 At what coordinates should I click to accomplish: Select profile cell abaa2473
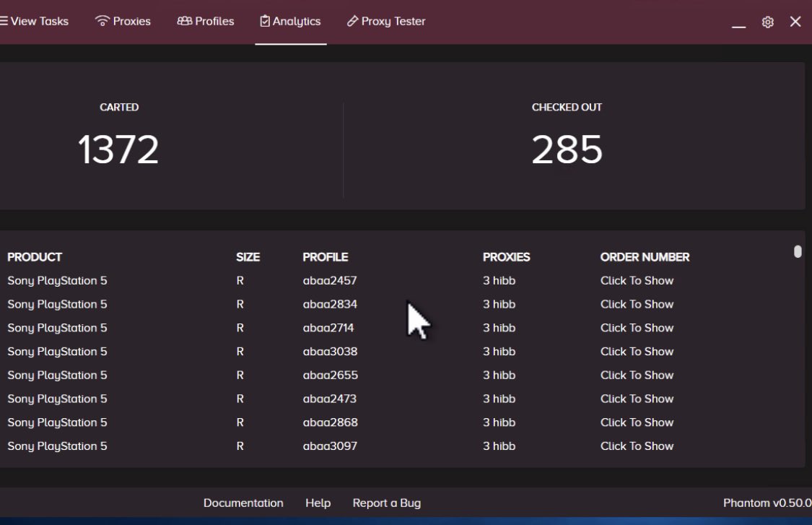tap(329, 399)
